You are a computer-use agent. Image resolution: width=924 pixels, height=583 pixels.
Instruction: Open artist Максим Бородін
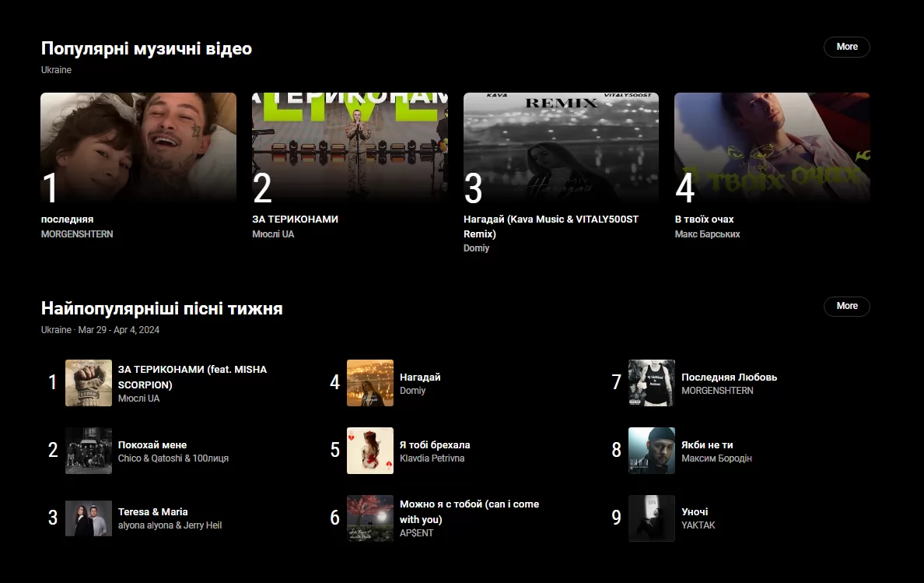coord(716,458)
